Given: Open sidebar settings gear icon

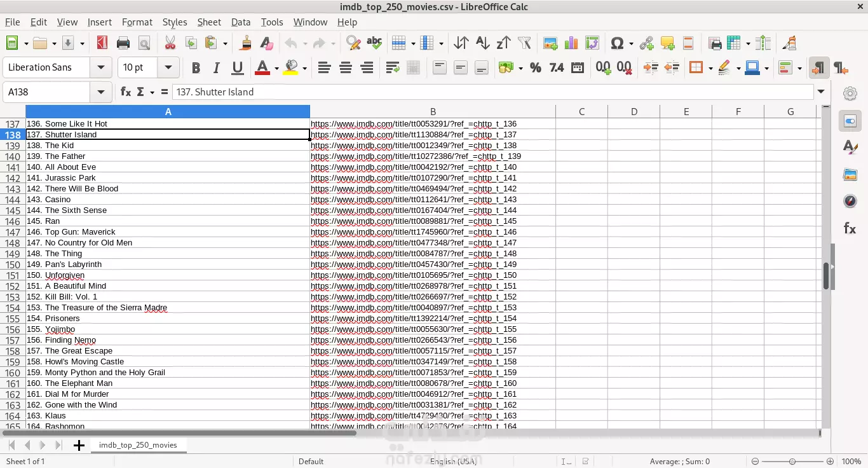Looking at the screenshot, I should coord(850,94).
